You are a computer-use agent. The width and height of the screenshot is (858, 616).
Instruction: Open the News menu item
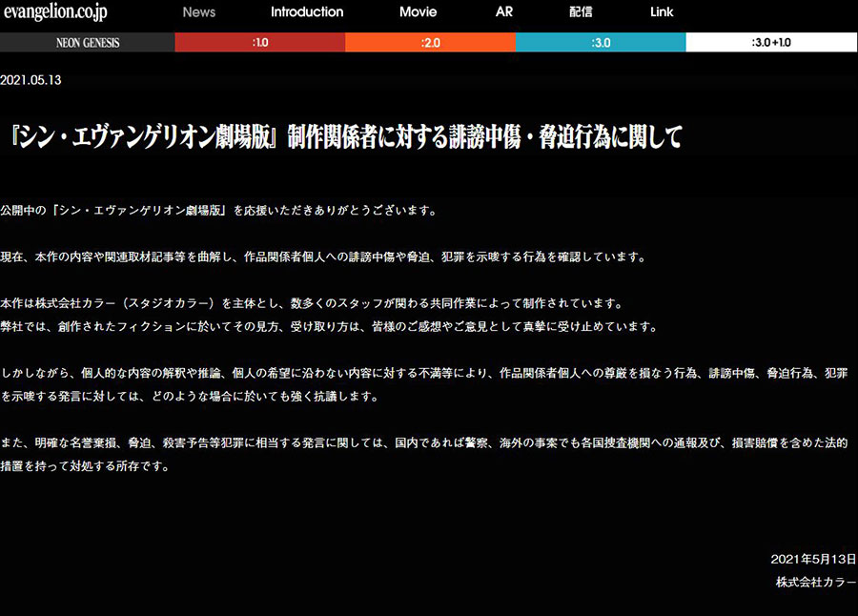[x=199, y=12]
